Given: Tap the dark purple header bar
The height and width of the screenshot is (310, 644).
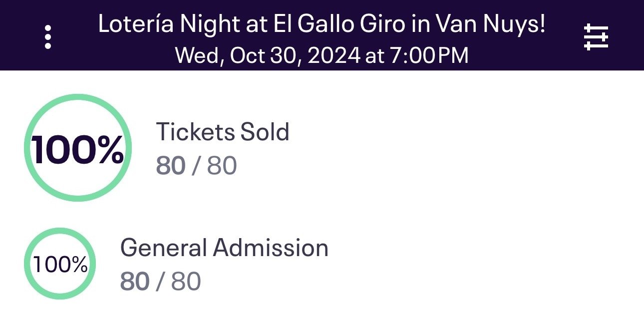Looking at the screenshot, I should [322, 35].
